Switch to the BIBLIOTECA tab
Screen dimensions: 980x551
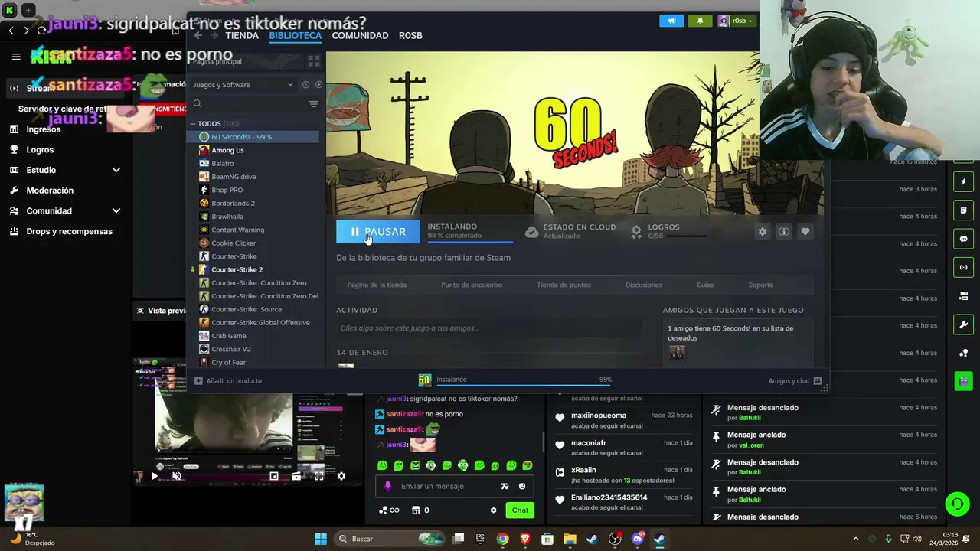(x=296, y=35)
